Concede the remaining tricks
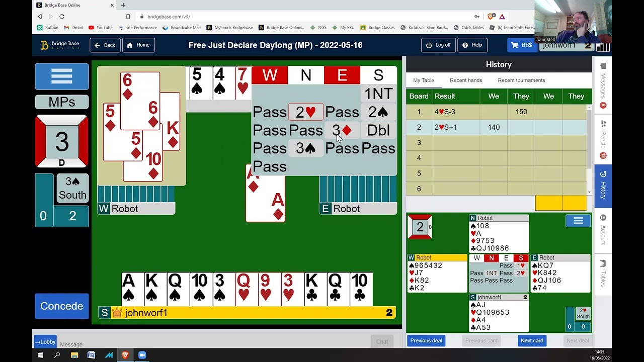Viewport: 644px width, 362px height. tap(61, 306)
